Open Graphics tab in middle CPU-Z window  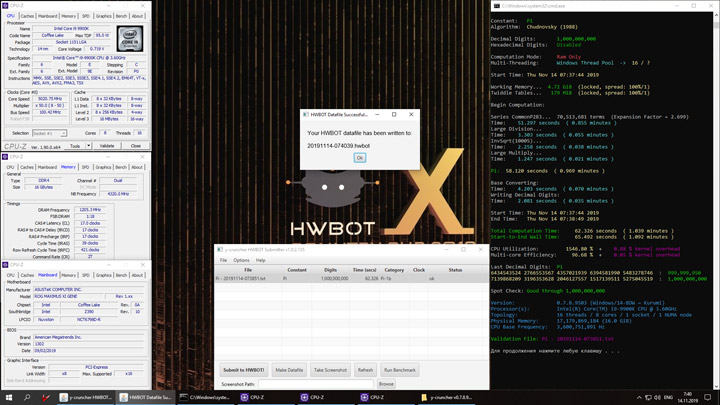(103, 167)
